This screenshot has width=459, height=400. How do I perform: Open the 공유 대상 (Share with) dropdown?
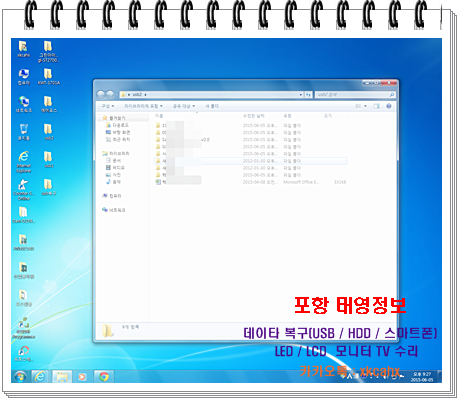pos(184,106)
